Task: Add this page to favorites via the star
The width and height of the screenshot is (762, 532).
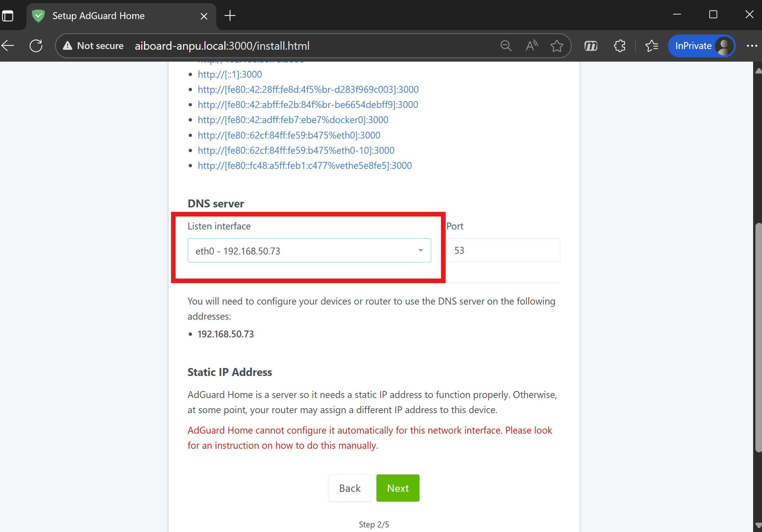Action: coord(557,46)
